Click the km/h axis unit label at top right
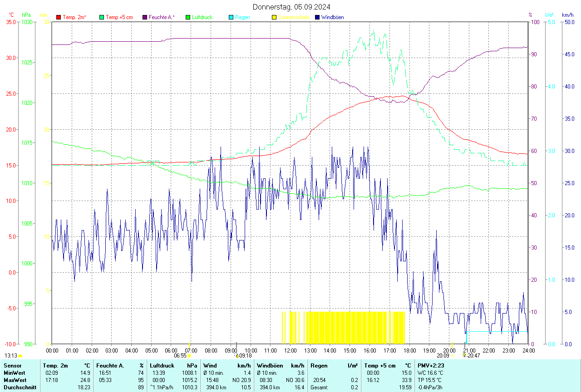This screenshot has height=392, width=581. pos(567,15)
